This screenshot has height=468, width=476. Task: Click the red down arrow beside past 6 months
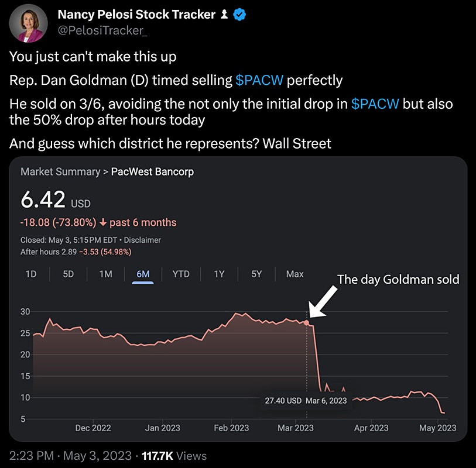click(103, 223)
